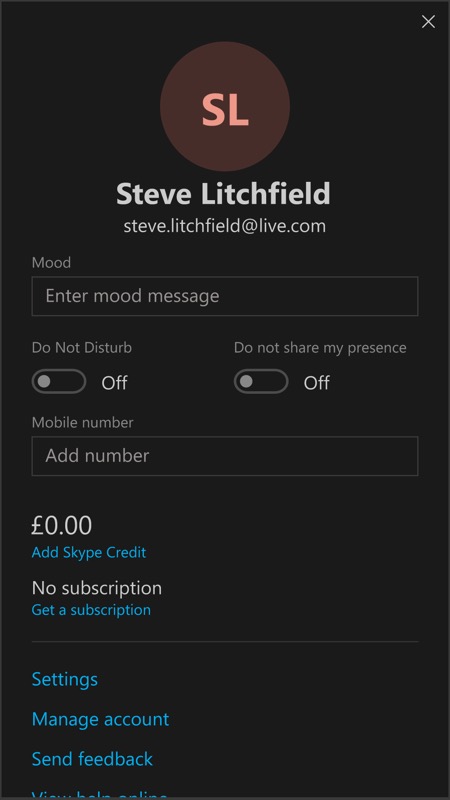
Task: Click the Mobile number label
Action: [83, 422]
